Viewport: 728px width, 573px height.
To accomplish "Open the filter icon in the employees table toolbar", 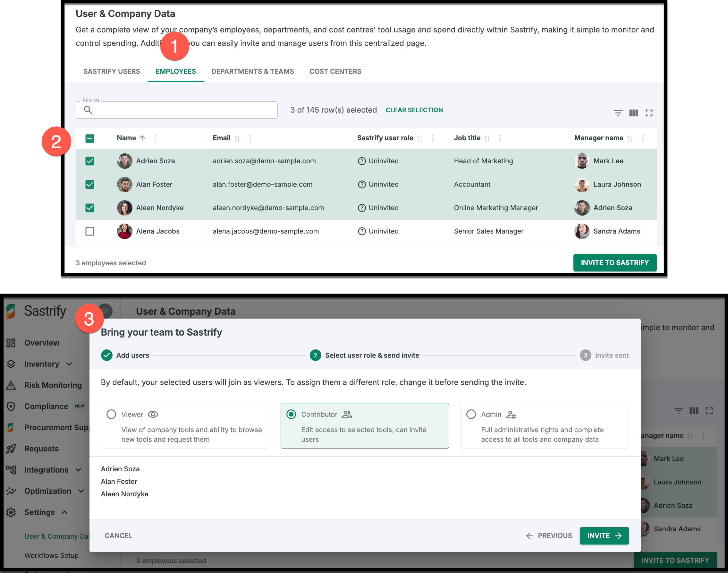I will [618, 113].
